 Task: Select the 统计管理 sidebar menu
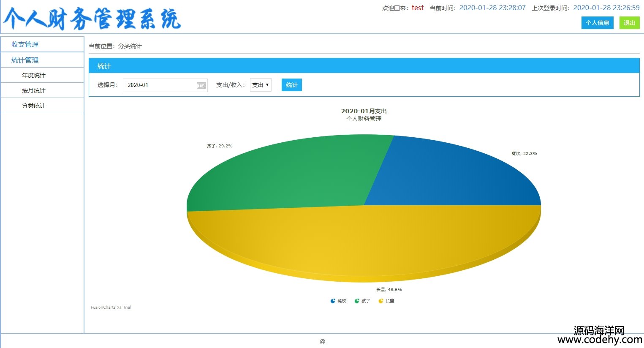pos(42,60)
